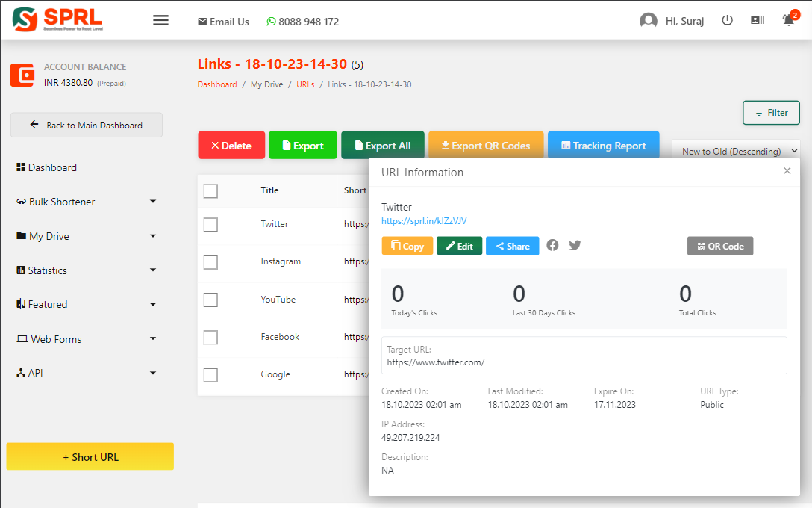The height and width of the screenshot is (508, 812).
Task: Check the select-all header checkbox
Action: (x=210, y=191)
